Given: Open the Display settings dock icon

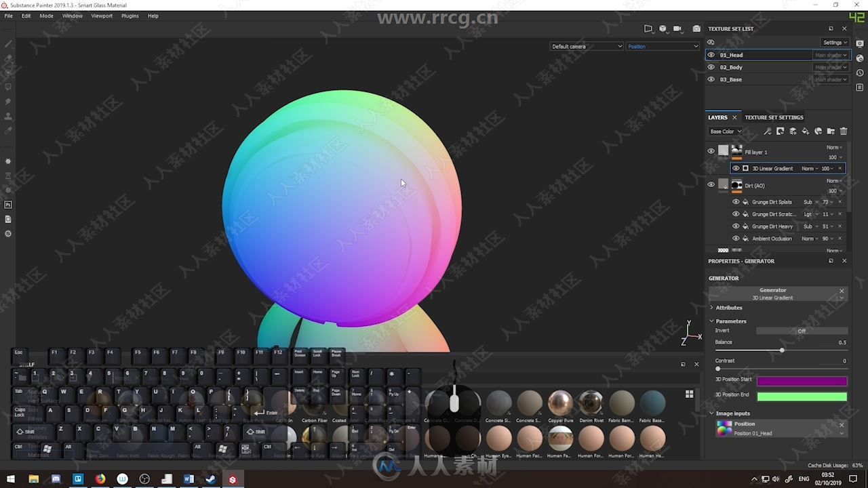Looking at the screenshot, I should [860, 43].
